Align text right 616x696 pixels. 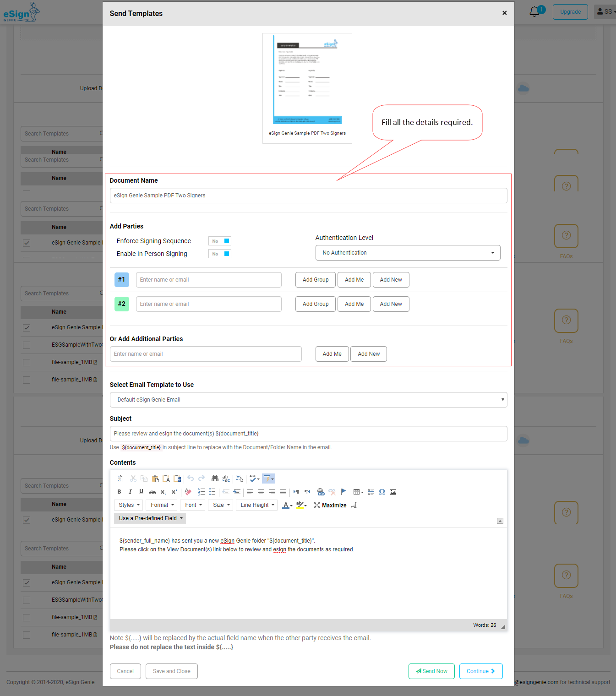point(272,492)
